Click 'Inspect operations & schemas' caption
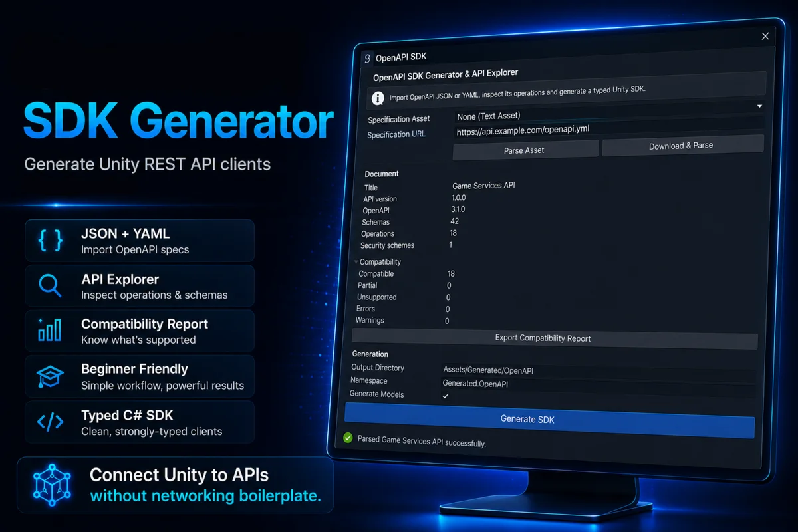The height and width of the screenshot is (532, 798). click(154, 295)
